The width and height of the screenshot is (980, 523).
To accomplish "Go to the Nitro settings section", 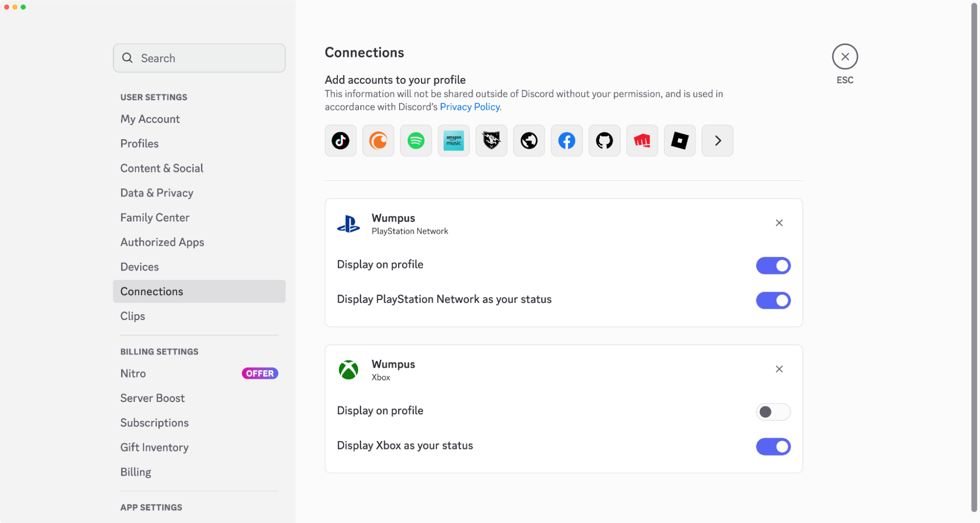I will (x=133, y=373).
